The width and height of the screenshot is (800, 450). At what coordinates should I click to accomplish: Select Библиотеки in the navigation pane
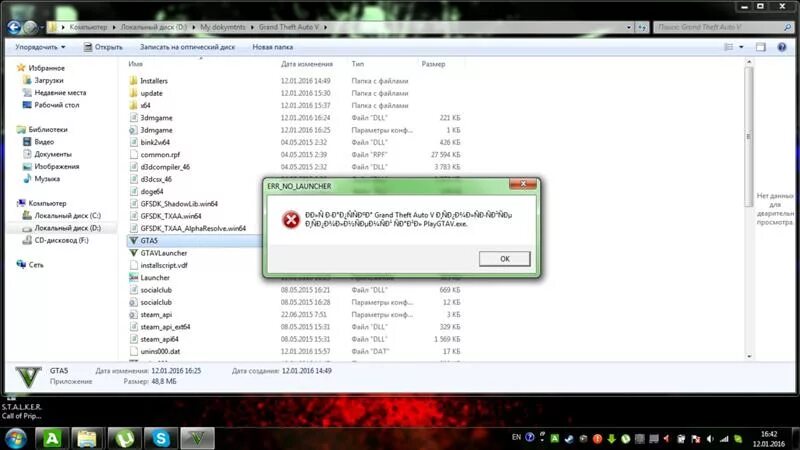click(48, 129)
